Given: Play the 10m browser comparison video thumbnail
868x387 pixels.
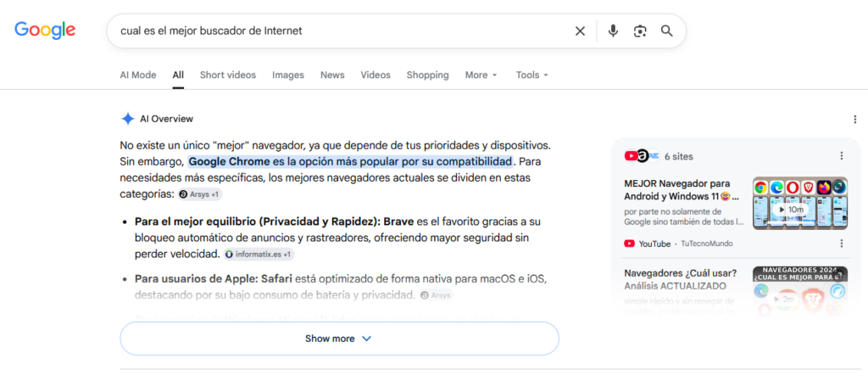Looking at the screenshot, I should click(800, 203).
